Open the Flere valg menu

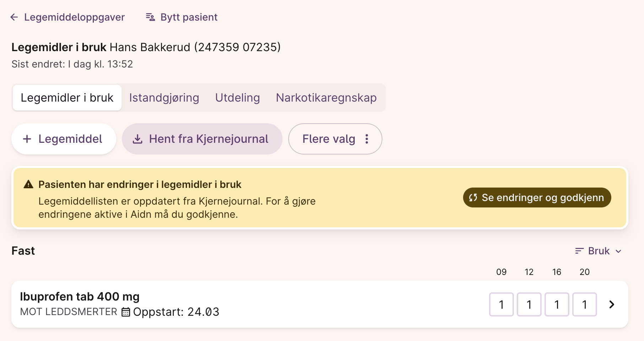coord(335,139)
